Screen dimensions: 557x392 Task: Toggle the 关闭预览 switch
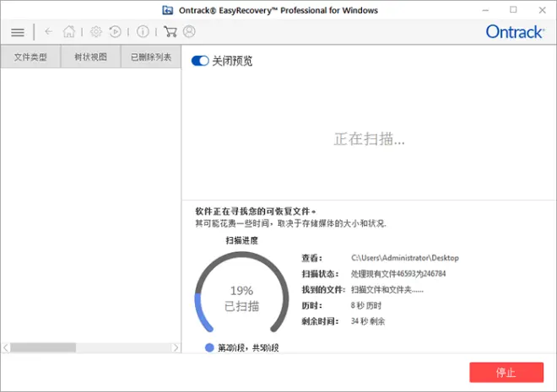200,61
